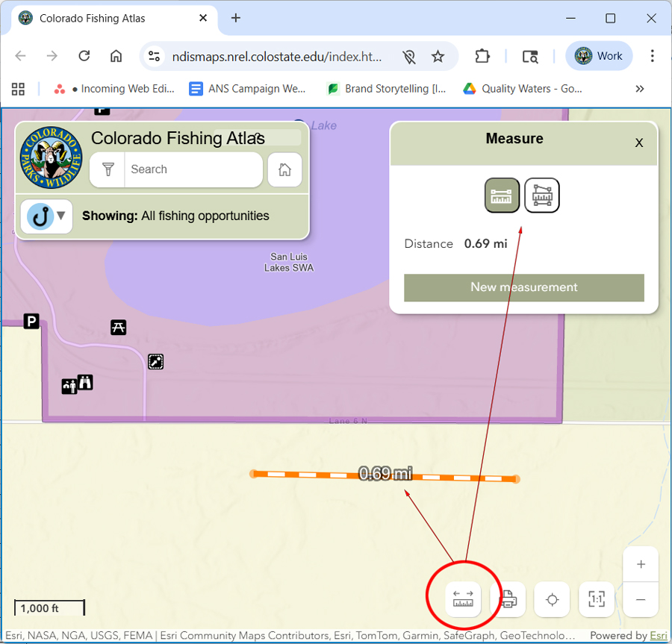Click the locate my position icon
Image resolution: width=672 pixels, height=644 pixels.
click(553, 599)
